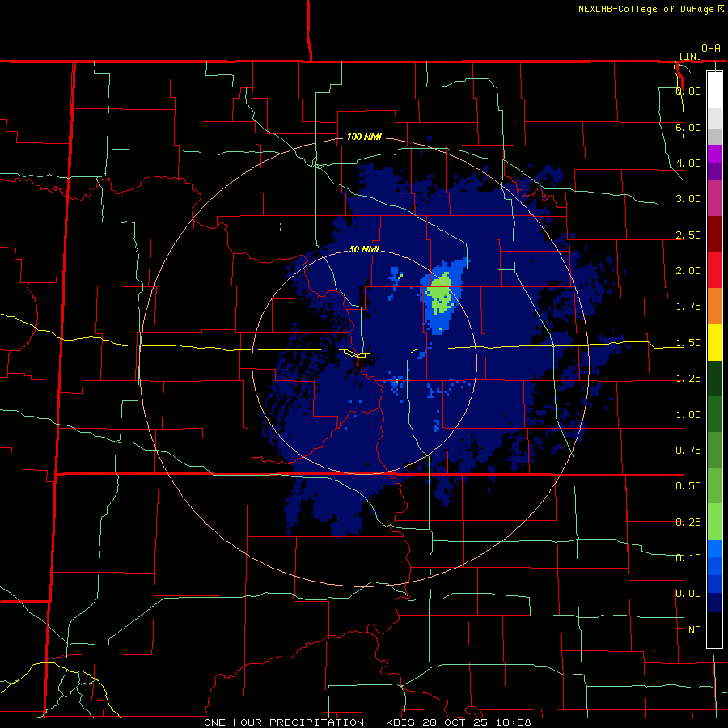Screen dimensions: 728x728
Task: Select the bright magenta legend swatch
Action: [714, 154]
